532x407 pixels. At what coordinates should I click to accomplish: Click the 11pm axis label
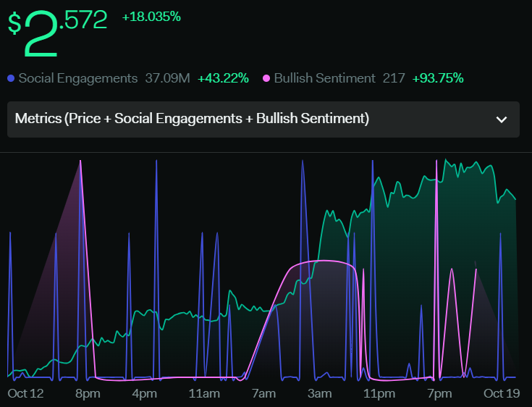tap(379, 394)
